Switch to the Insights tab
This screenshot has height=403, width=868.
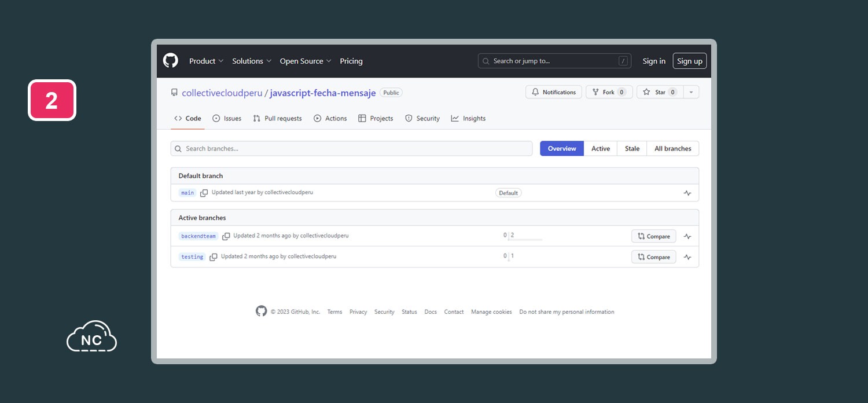tap(468, 118)
